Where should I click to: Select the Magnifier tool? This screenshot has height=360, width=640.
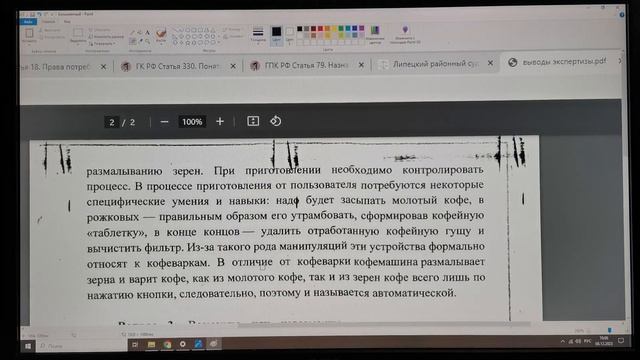coord(147,41)
